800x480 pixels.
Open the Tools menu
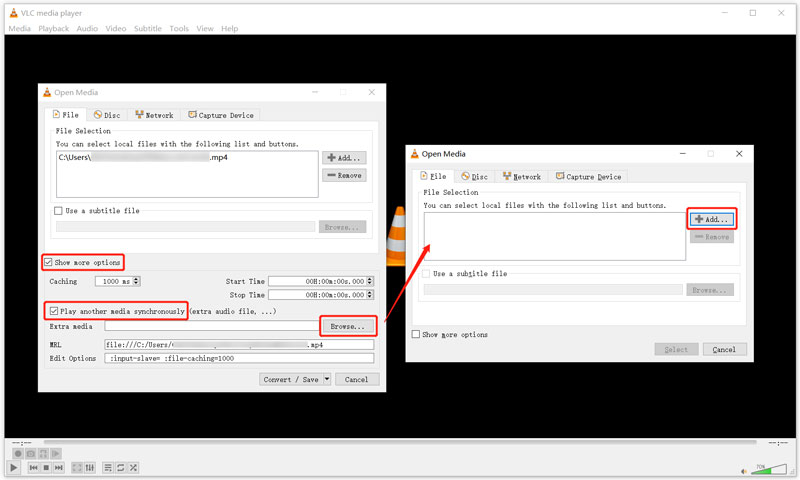(x=179, y=29)
